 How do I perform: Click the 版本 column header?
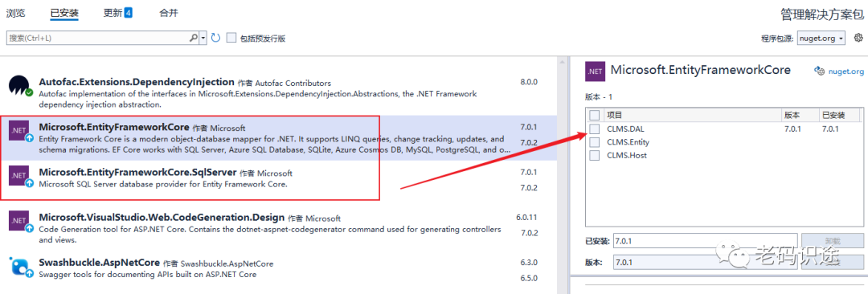tap(800, 115)
